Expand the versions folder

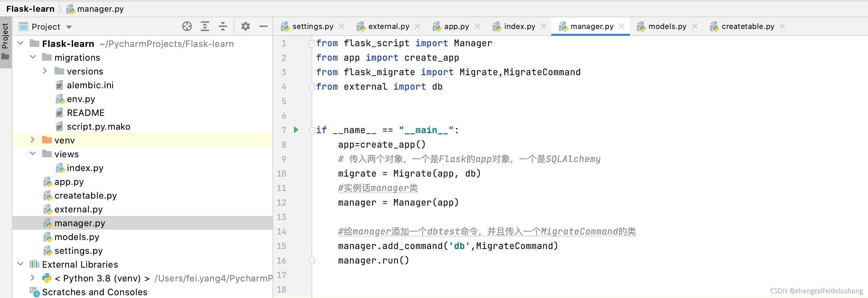coord(45,71)
